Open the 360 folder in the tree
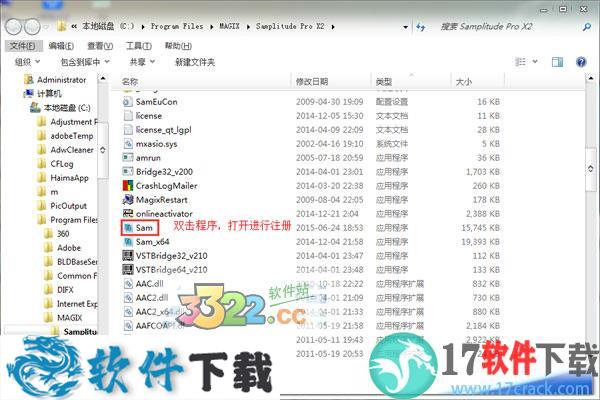600x400 pixels. tap(63, 234)
